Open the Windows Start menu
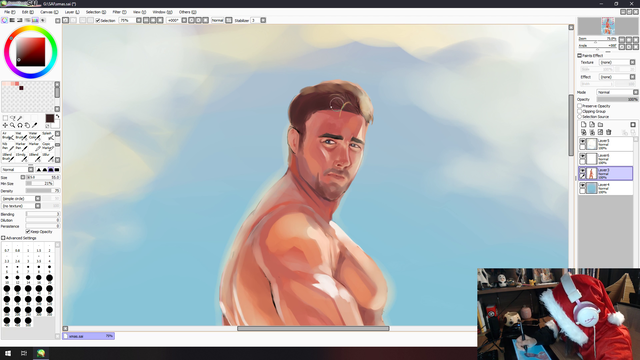 click(x=8, y=353)
